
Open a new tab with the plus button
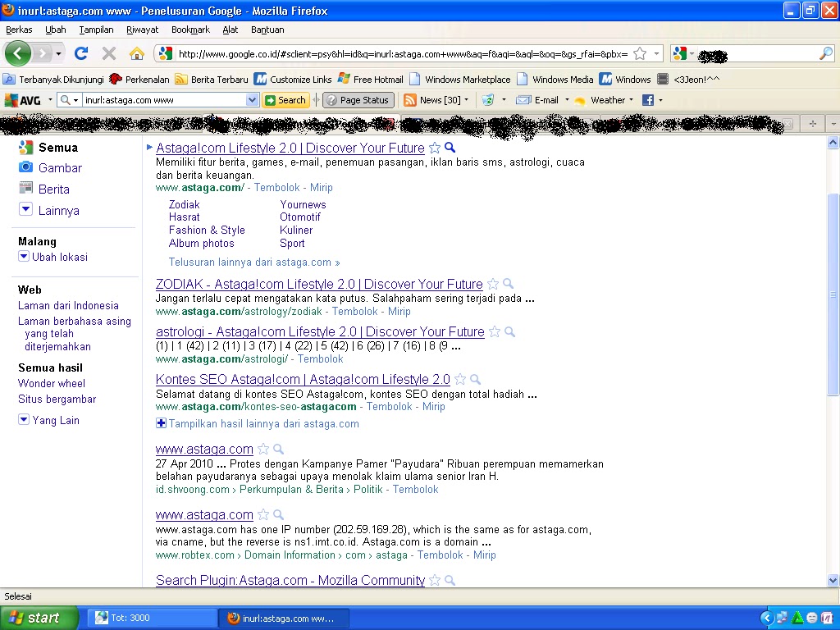[x=813, y=124]
